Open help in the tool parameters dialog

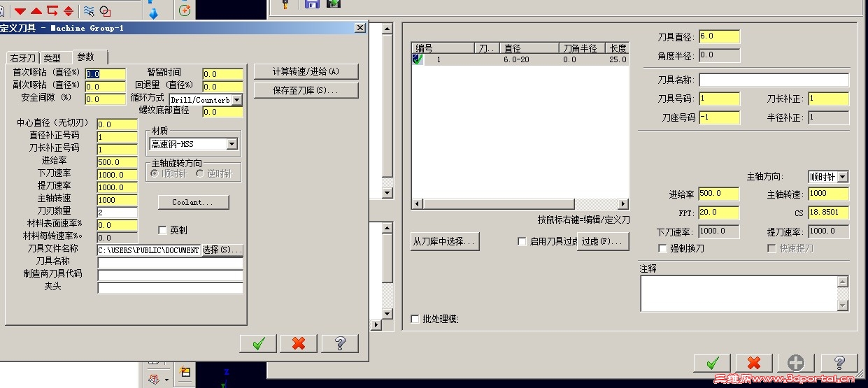click(839, 363)
